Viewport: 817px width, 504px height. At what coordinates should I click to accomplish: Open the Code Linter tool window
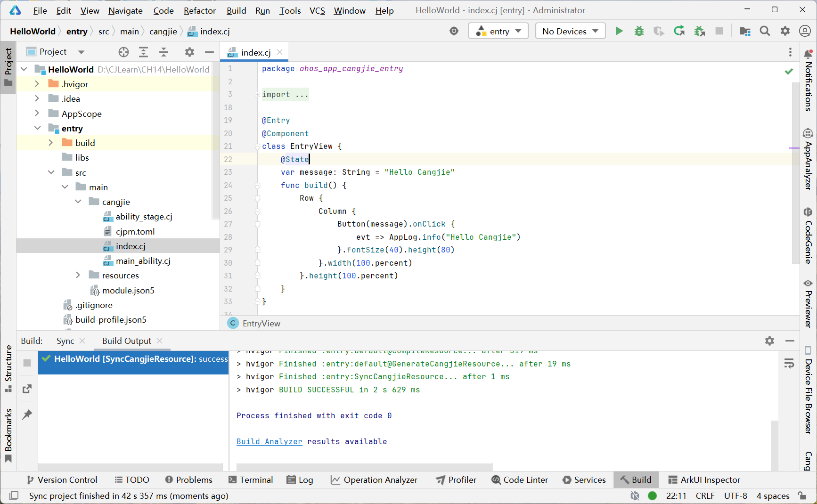[x=520, y=480]
